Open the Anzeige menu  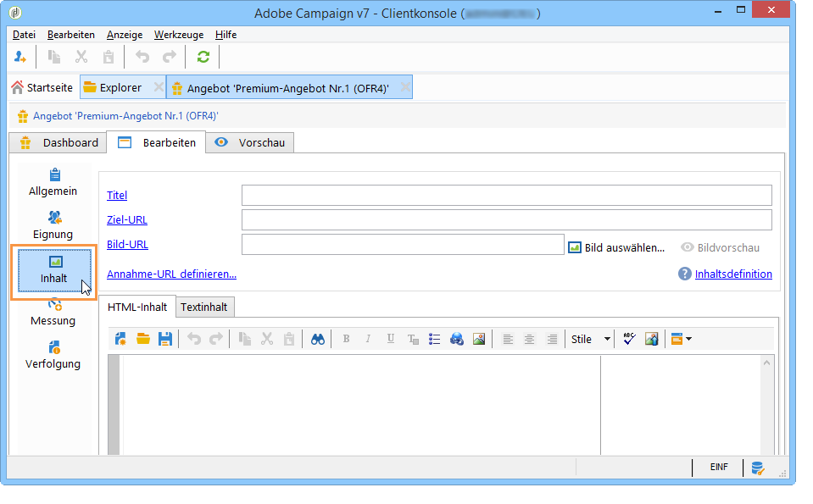[x=125, y=35]
